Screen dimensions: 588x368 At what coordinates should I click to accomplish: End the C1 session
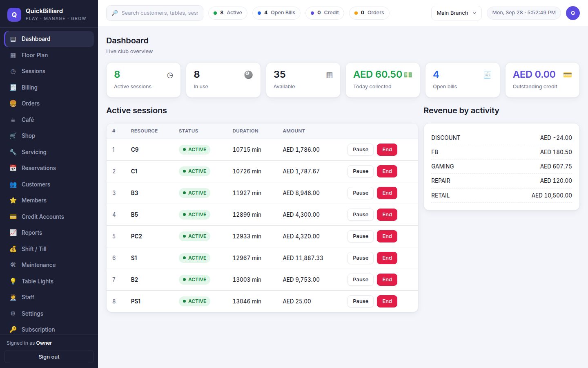click(387, 171)
